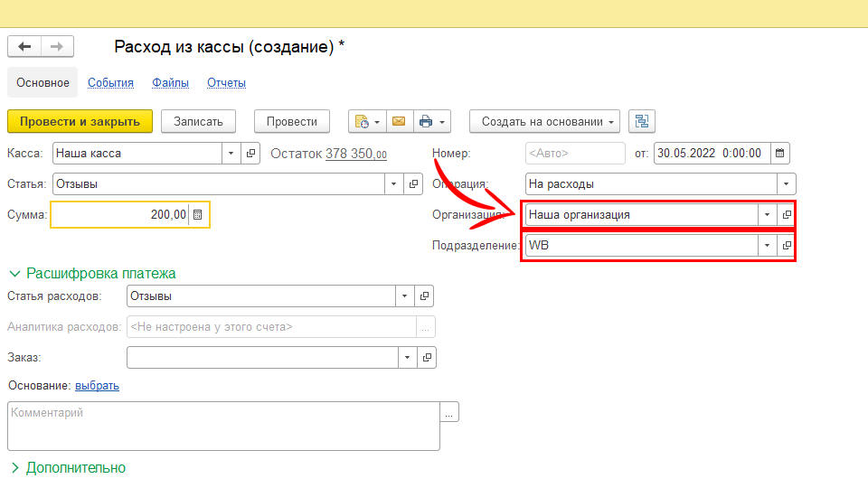Click the document structure icon after Создать на основании

(641, 122)
